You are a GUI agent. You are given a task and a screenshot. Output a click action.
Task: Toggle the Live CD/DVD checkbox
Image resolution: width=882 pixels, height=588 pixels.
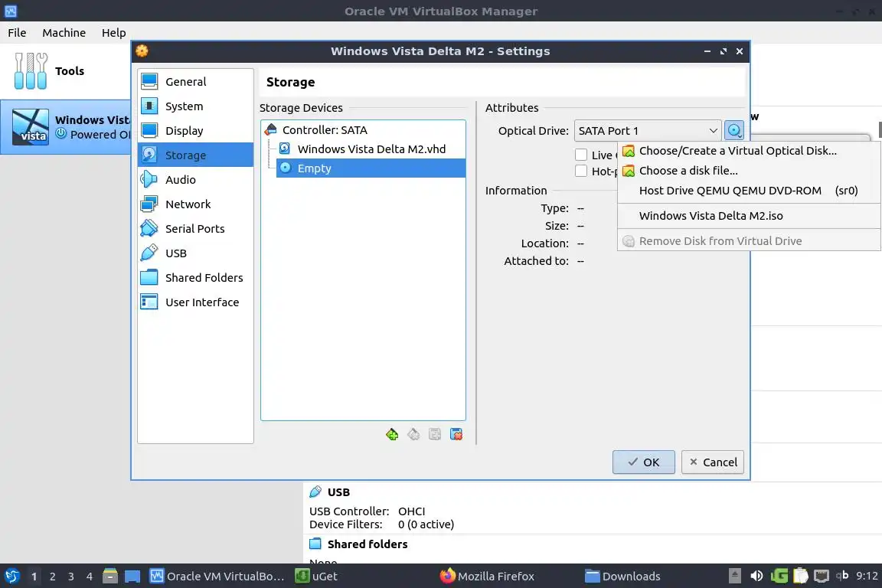coord(581,155)
